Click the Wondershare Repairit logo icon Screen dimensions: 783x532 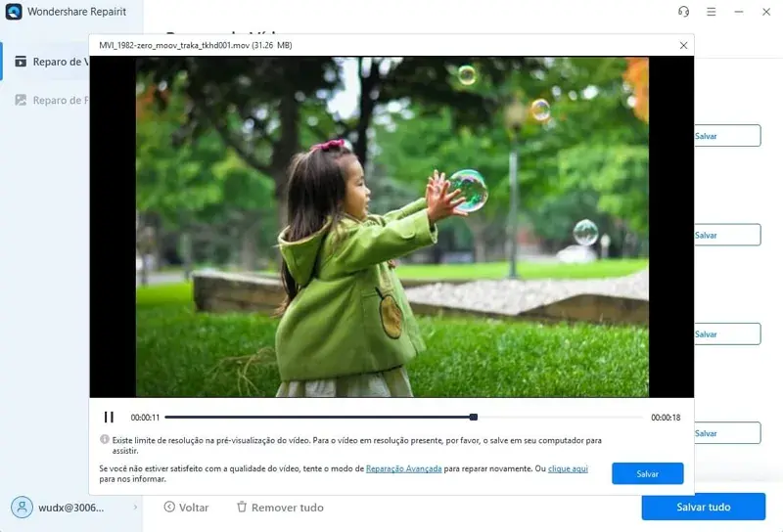tap(14, 12)
